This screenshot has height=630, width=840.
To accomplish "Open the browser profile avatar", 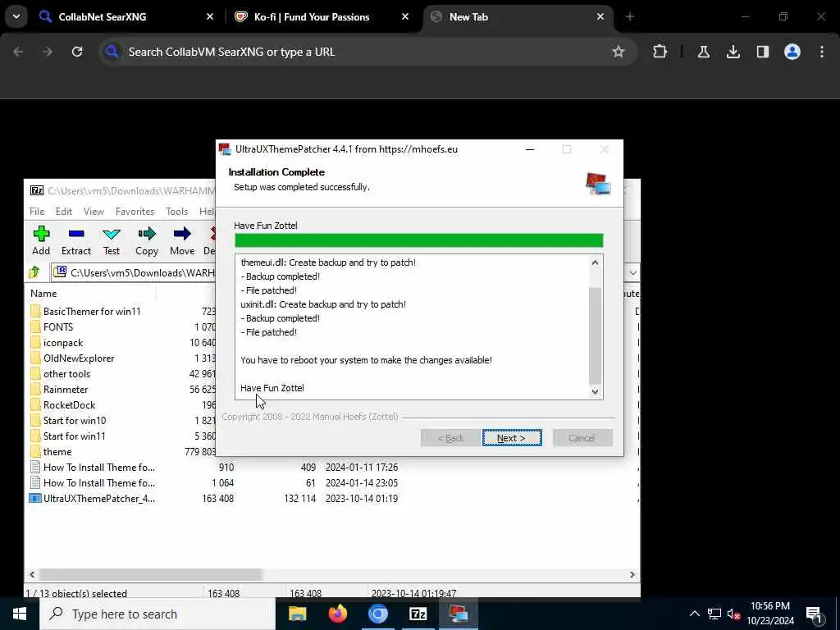I will tap(792, 52).
